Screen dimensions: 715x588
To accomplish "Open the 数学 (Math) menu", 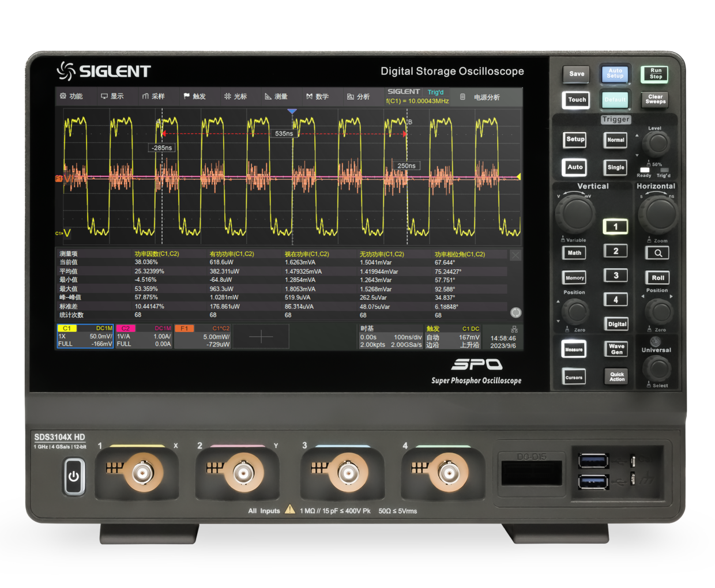I will 318,96.
